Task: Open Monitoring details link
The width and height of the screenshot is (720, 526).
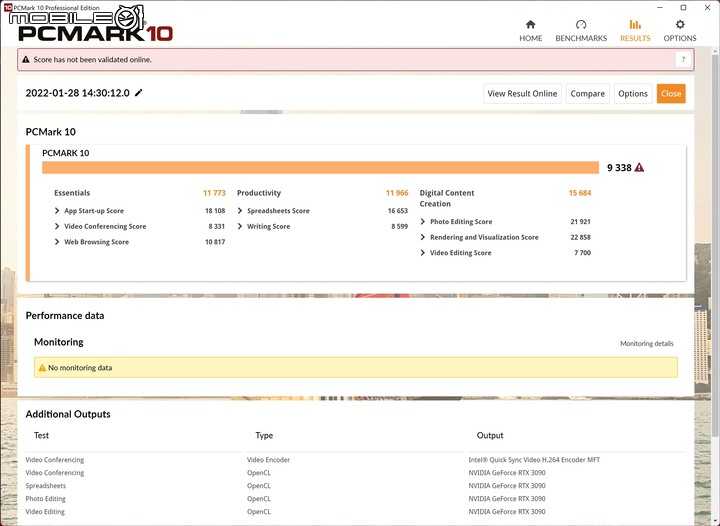Action: click(647, 343)
